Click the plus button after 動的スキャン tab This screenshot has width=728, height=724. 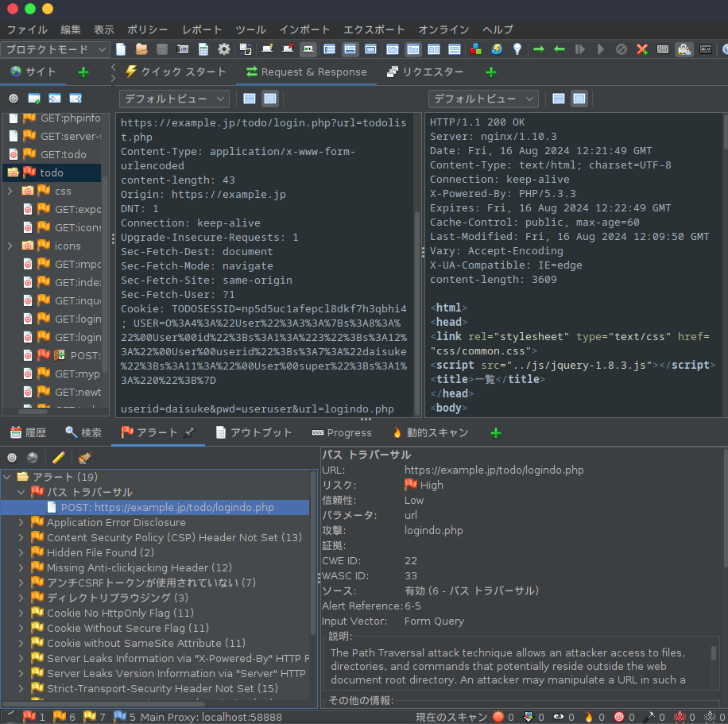(x=496, y=433)
